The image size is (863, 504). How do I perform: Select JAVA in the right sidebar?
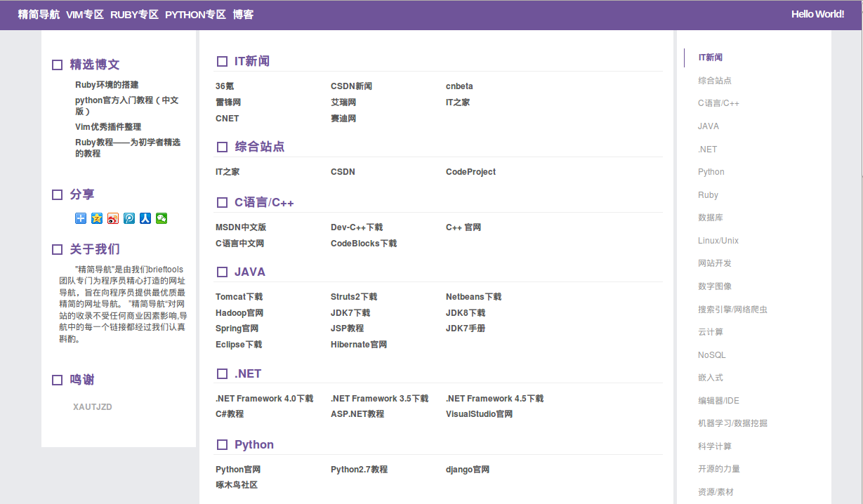pyautogui.click(x=709, y=126)
